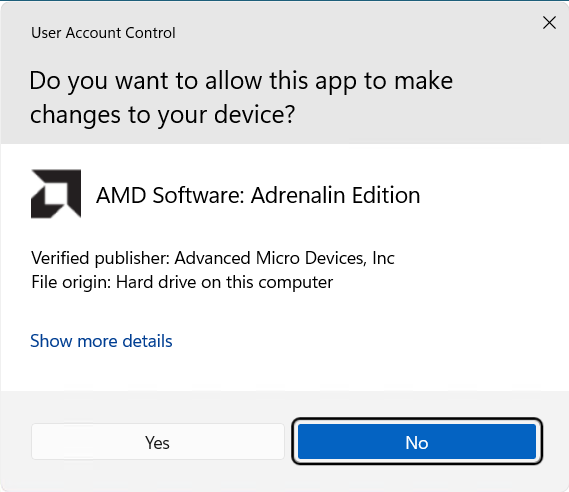Image resolution: width=569 pixels, height=492 pixels.
Task: Click the User Account Control title text
Action: pos(103,33)
